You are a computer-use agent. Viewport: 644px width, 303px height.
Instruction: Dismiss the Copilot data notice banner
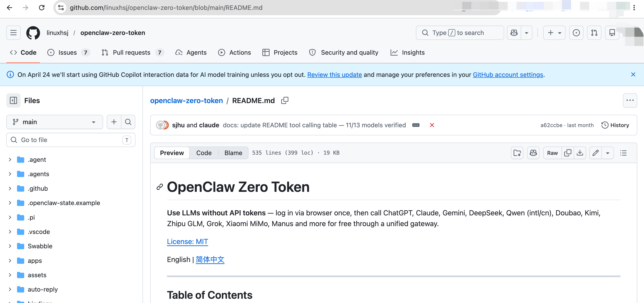point(633,74)
